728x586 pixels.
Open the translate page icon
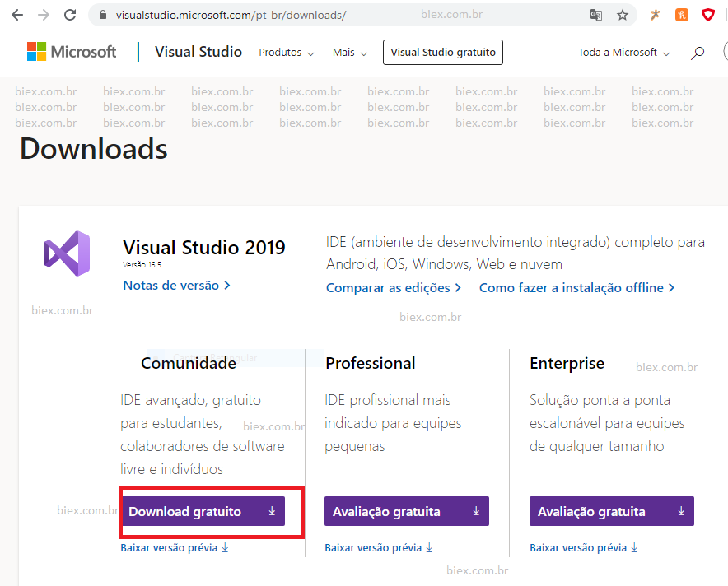click(x=596, y=15)
